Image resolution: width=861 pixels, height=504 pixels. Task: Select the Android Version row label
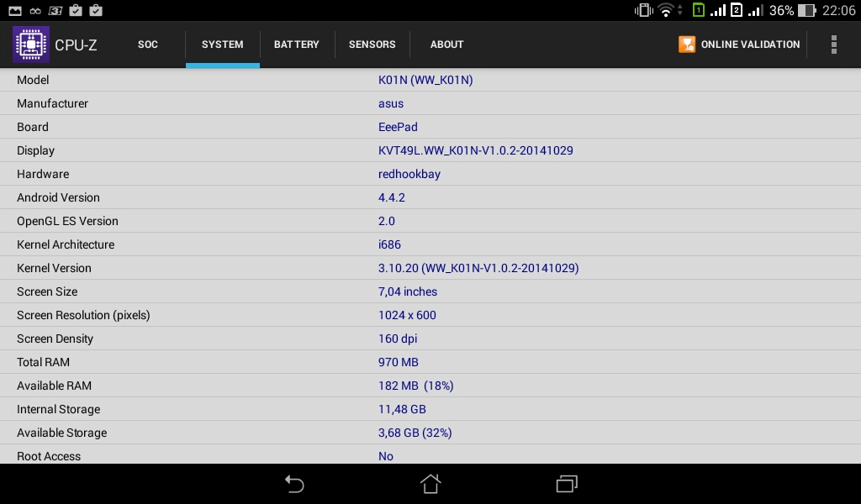[58, 198]
